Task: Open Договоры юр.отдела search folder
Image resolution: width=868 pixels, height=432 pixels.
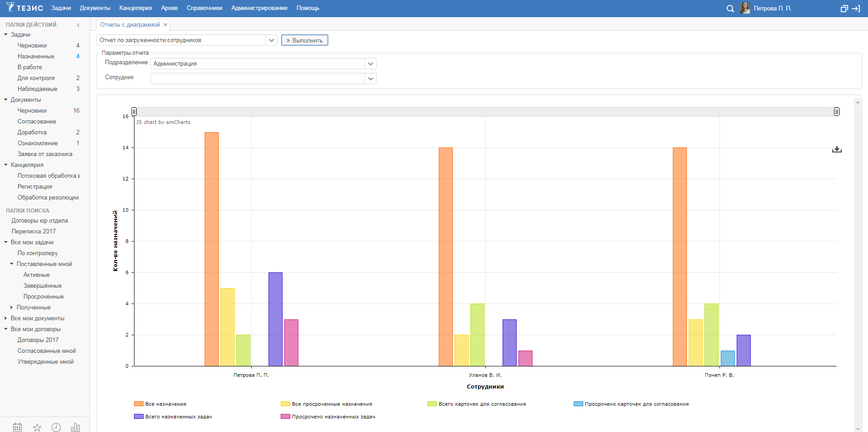Action: [x=40, y=220]
